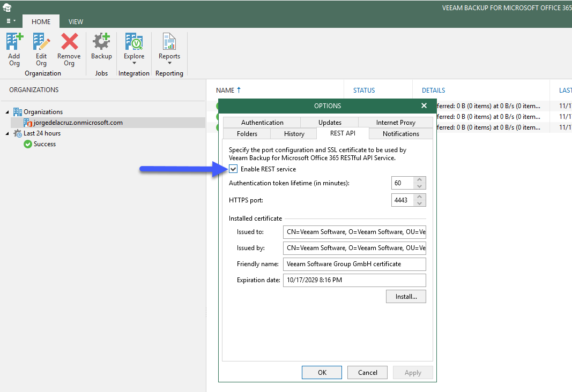Open Edit Org from the ribbon
The image size is (572, 392).
point(41,41)
